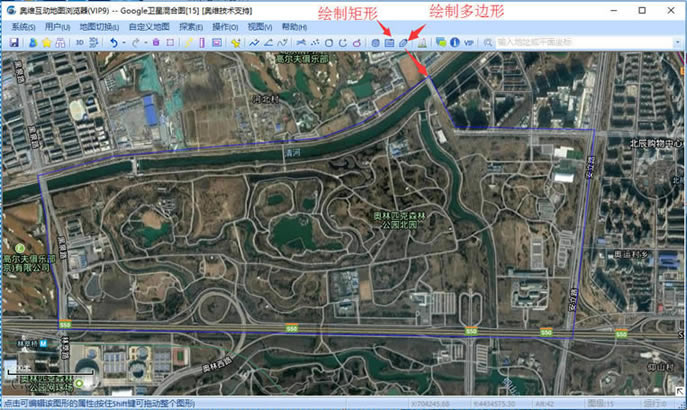687x410 pixels.
Task: Click the purple screenshot frame icon
Action: (216, 42)
